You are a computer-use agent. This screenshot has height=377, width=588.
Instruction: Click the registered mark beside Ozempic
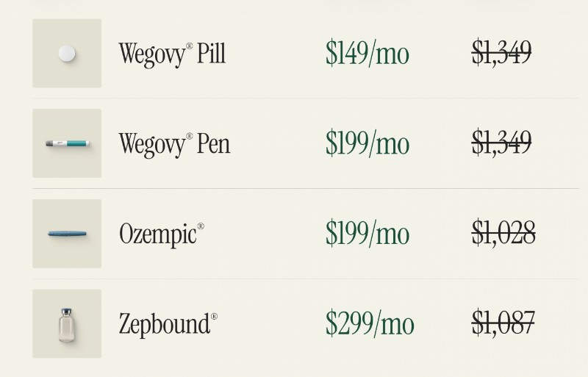(x=200, y=226)
